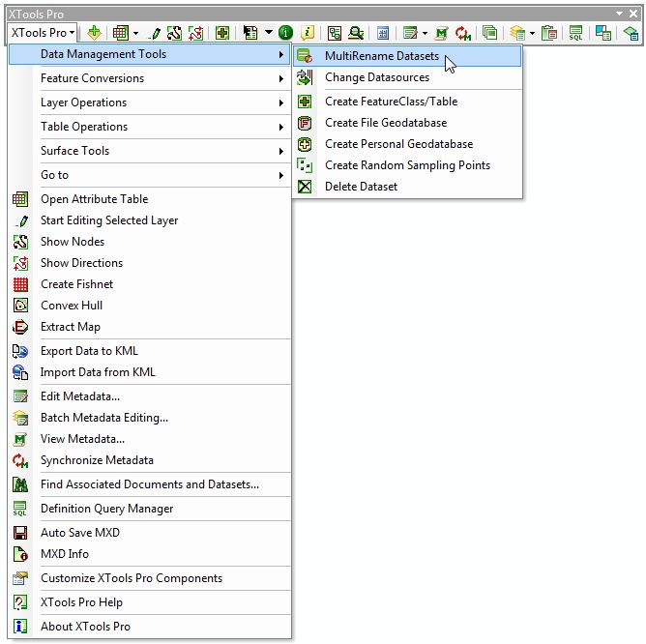Open dropdown arrow beside Batch Metadata toolbar icon
This screenshot has height=644, width=646.
pos(532,33)
